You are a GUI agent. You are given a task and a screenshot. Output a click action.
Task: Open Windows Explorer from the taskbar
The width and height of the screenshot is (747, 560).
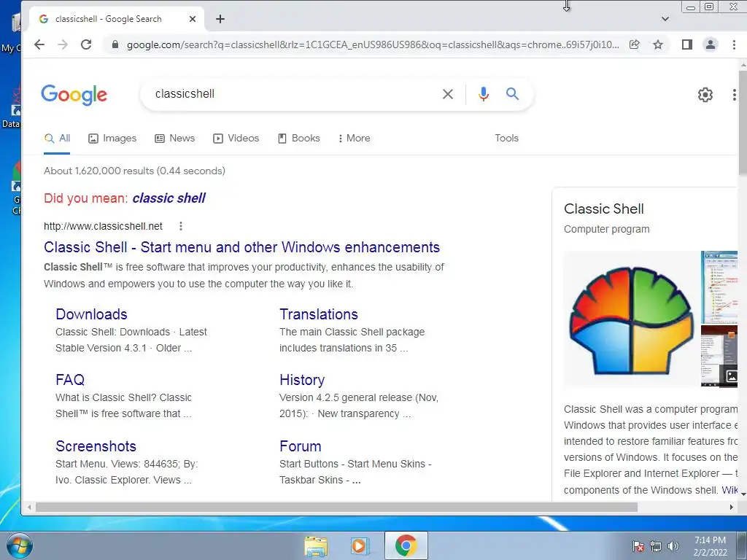pos(316,545)
